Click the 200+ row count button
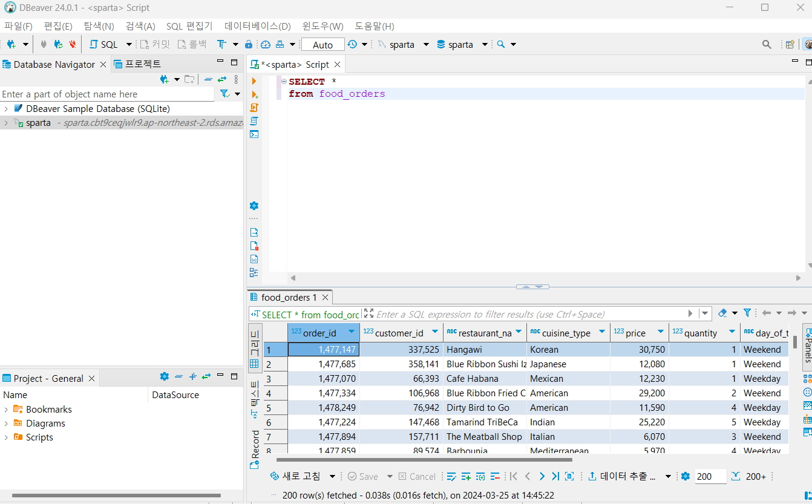 (749, 477)
